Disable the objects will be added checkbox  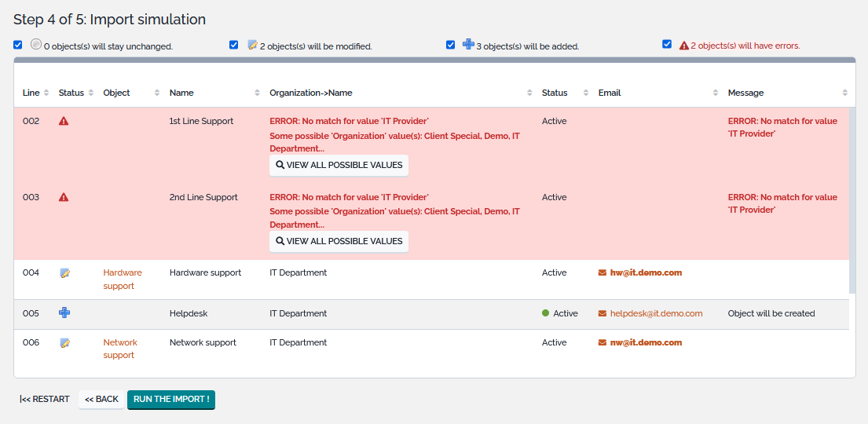click(x=451, y=45)
